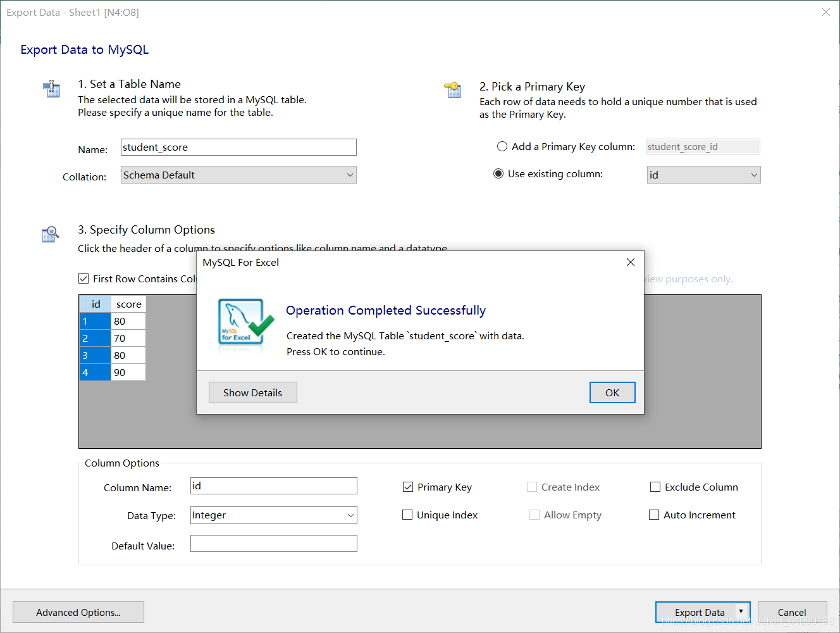
Task: Toggle the Primary Key checkbox
Action: click(408, 487)
